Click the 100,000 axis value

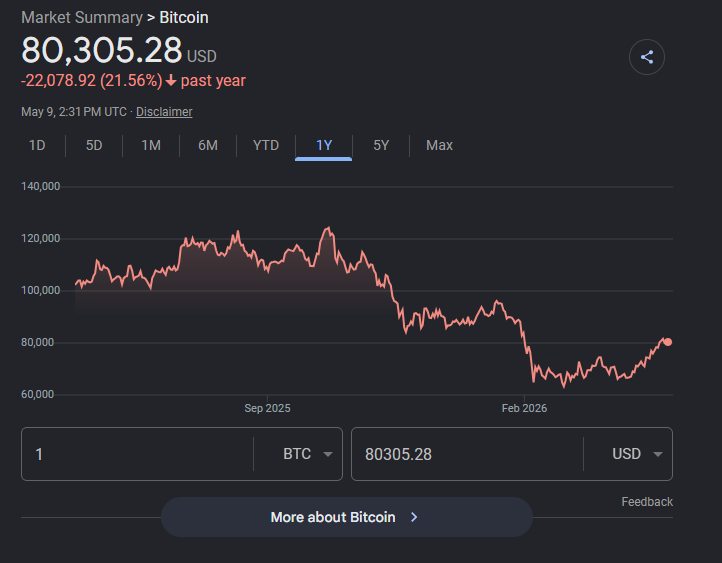tap(41, 290)
